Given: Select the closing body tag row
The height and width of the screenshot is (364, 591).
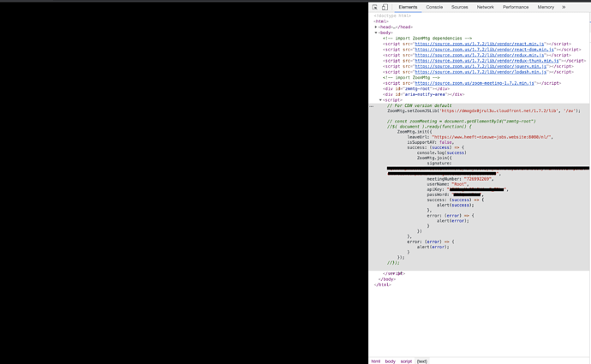Looking at the screenshot, I should [x=387, y=279].
